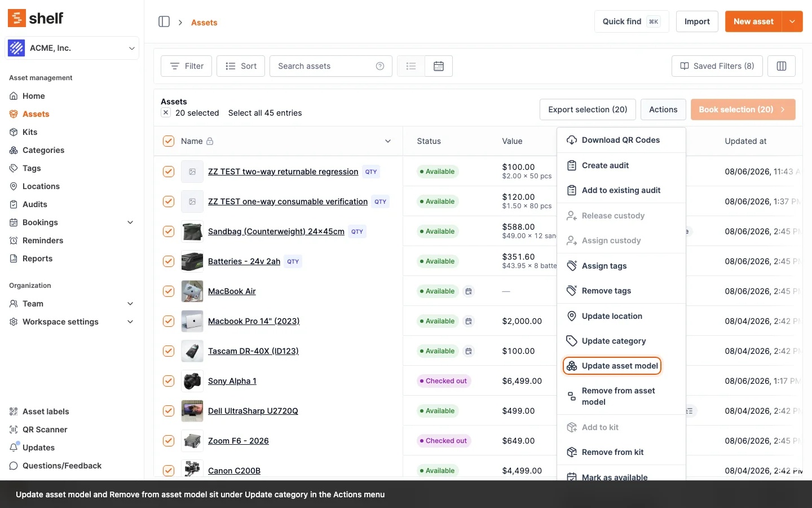Expand Workspace settings chevron
Screen dimensions: 812x508
[x=130, y=322]
